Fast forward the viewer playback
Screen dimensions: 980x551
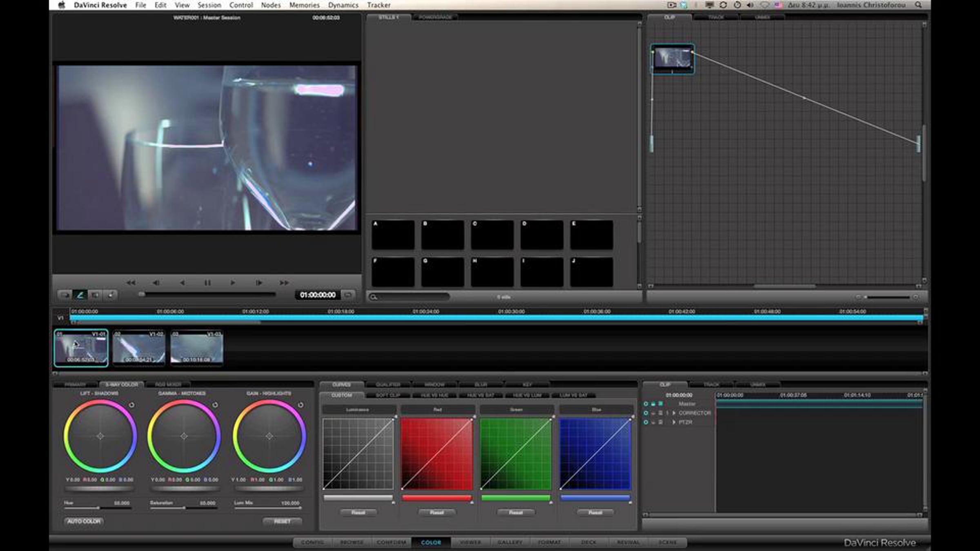(284, 282)
